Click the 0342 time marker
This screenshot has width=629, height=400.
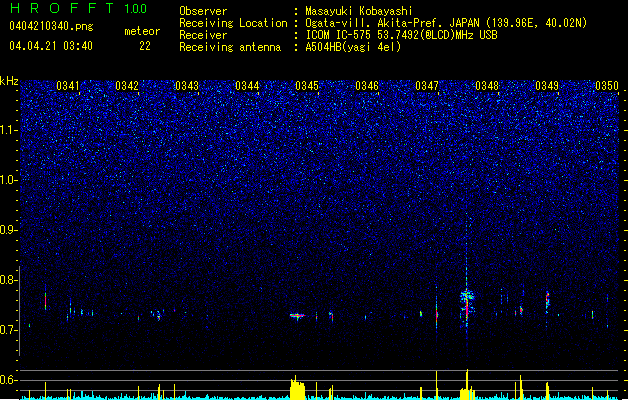127,86
